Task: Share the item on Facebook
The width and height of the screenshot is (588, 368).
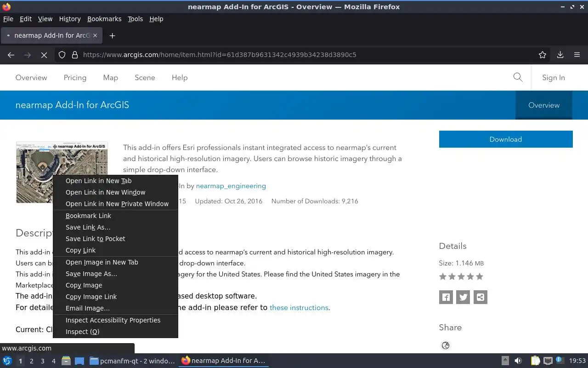Action: 446,297
